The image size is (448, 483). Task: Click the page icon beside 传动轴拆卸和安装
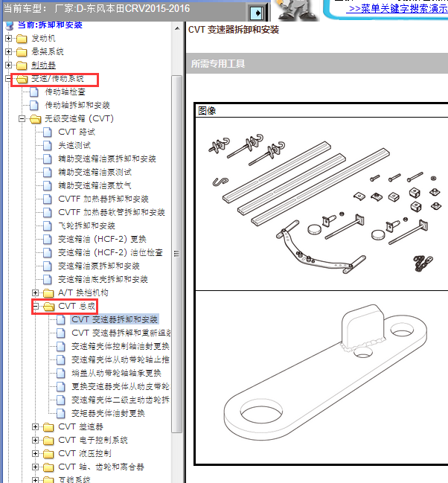(34, 106)
